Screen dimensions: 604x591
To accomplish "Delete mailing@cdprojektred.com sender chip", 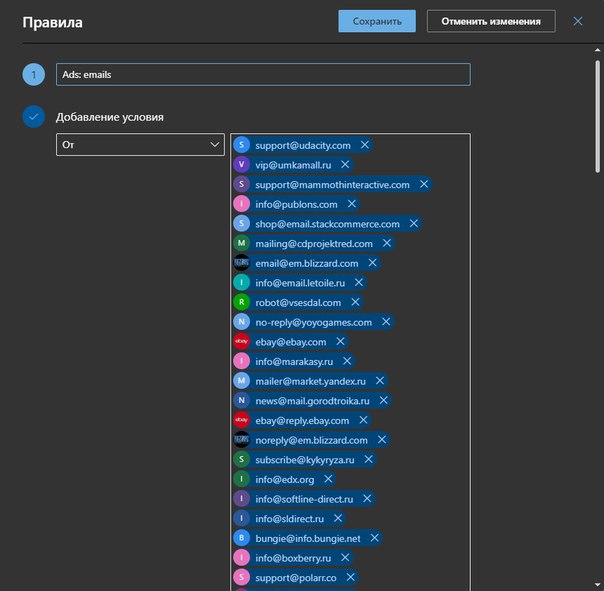I will pos(387,243).
